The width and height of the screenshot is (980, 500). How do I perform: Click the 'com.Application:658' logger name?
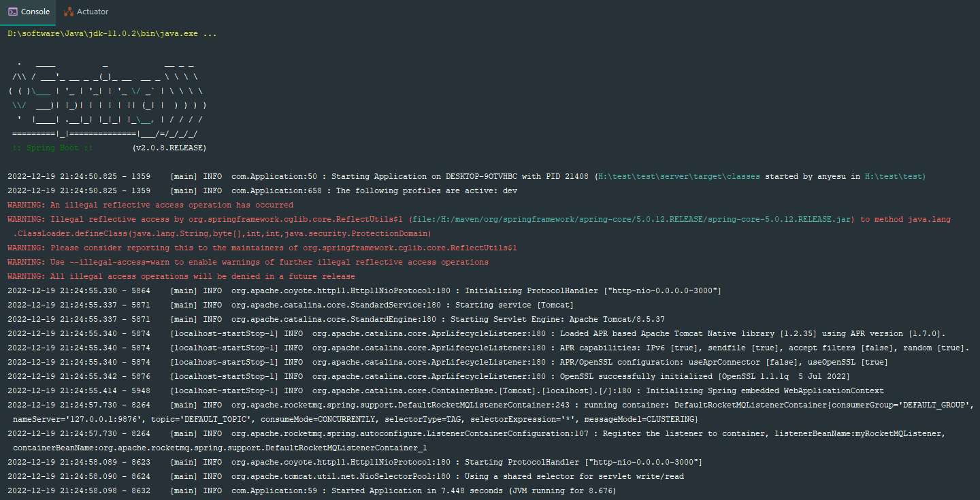pos(277,190)
